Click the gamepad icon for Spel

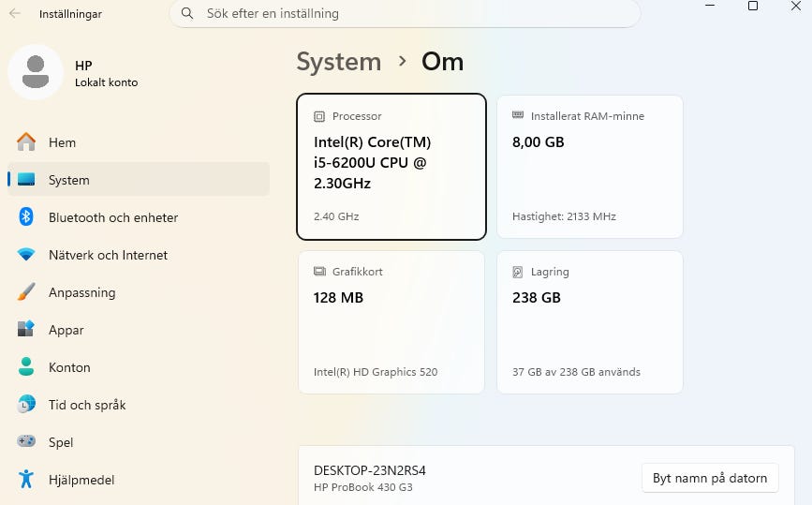pos(26,441)
